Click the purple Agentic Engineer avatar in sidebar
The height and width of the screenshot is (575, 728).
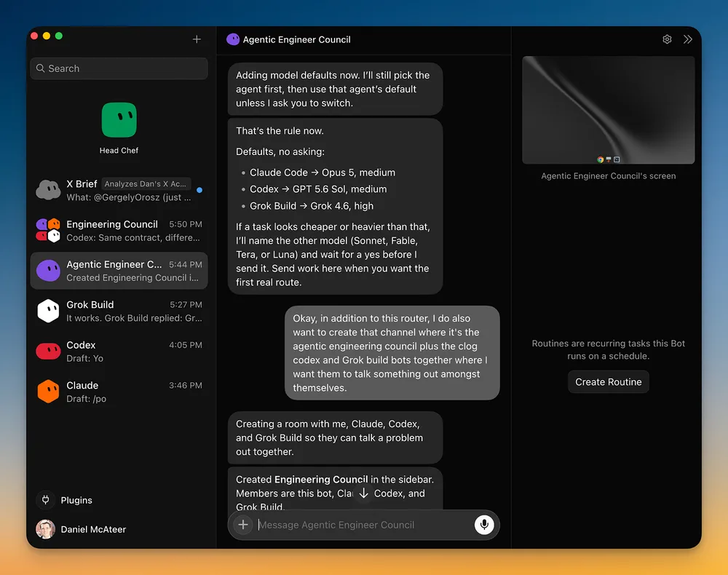click(48, 271)
